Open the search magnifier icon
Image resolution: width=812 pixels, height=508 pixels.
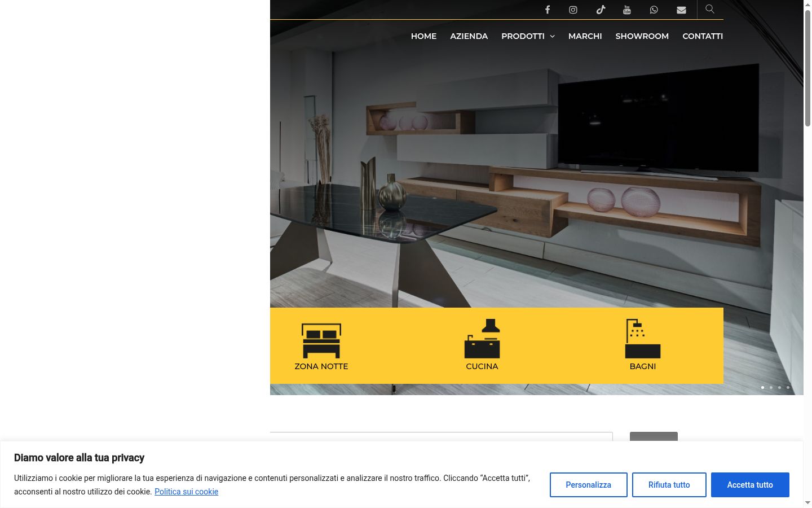pos(710,9)
